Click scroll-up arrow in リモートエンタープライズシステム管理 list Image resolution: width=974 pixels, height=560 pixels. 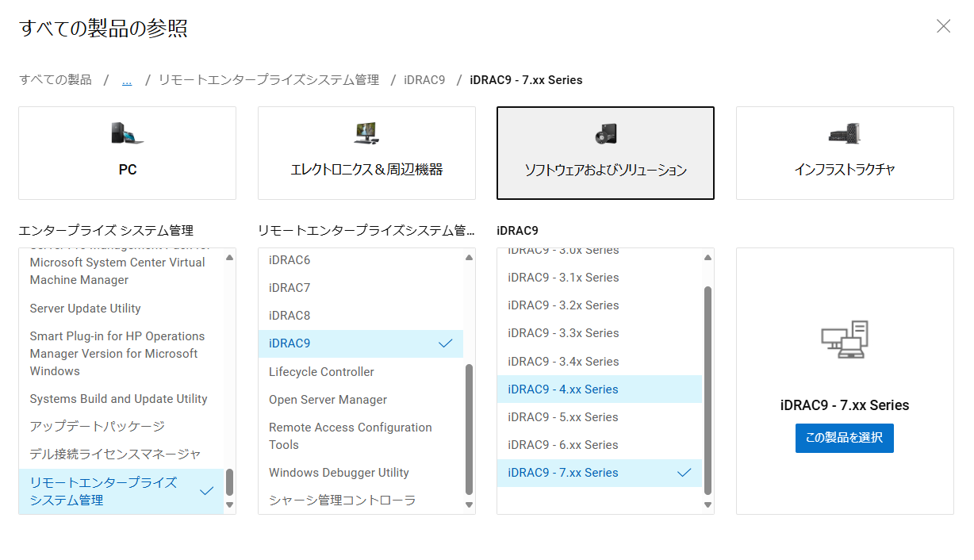[469, 258]
